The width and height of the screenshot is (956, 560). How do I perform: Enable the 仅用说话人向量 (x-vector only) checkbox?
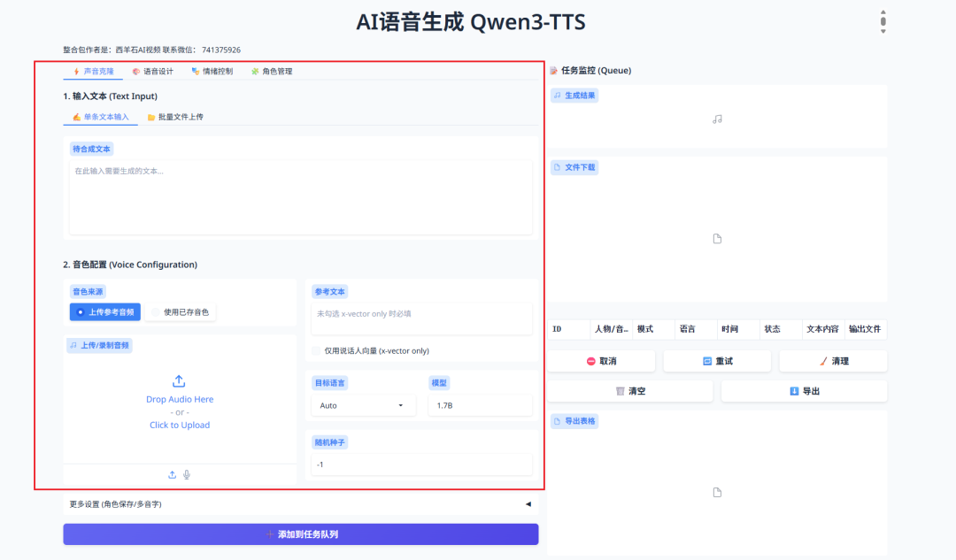tap(315, 350)
